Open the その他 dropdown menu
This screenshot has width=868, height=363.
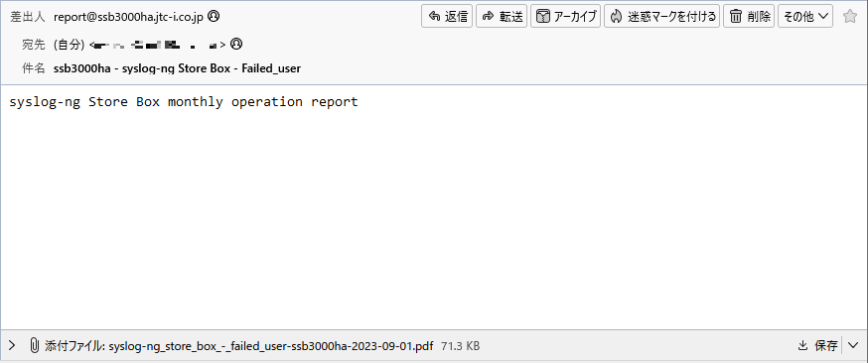click(x=805, y=17)
